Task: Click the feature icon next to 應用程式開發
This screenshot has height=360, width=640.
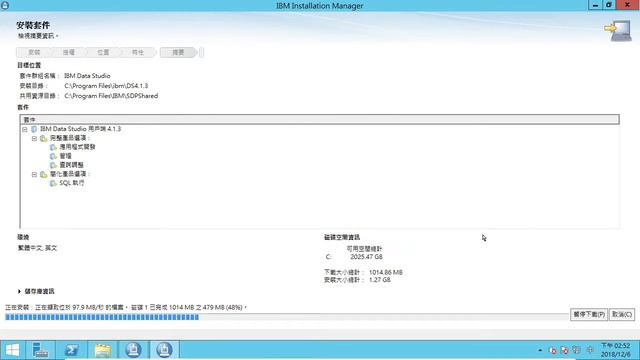Action: coord(53,147)
